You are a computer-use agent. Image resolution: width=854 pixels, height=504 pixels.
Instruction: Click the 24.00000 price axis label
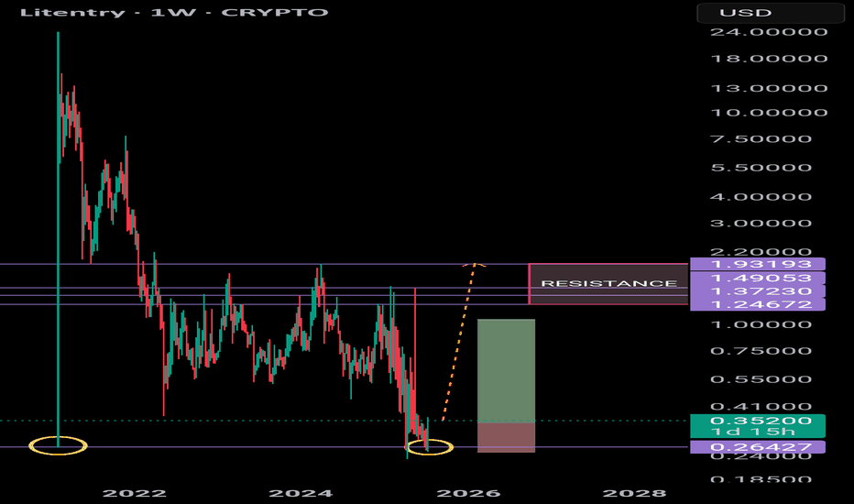click(x=769, y=32)
